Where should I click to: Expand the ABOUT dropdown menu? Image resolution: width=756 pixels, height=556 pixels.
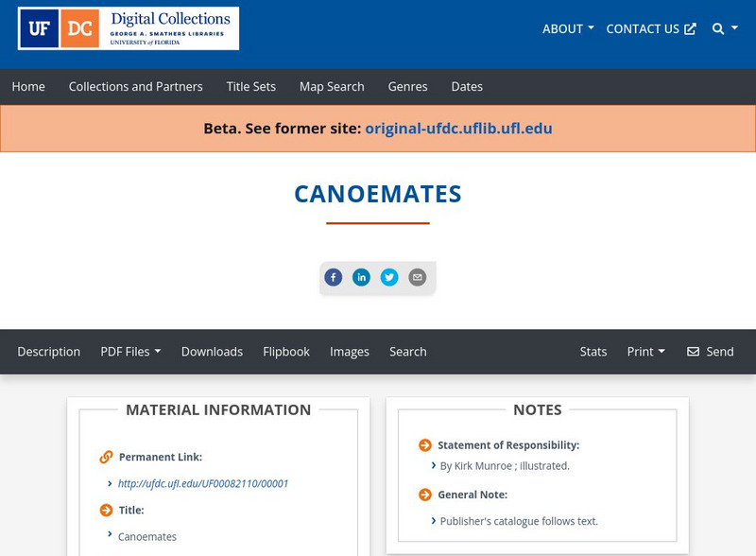point(568,29)
